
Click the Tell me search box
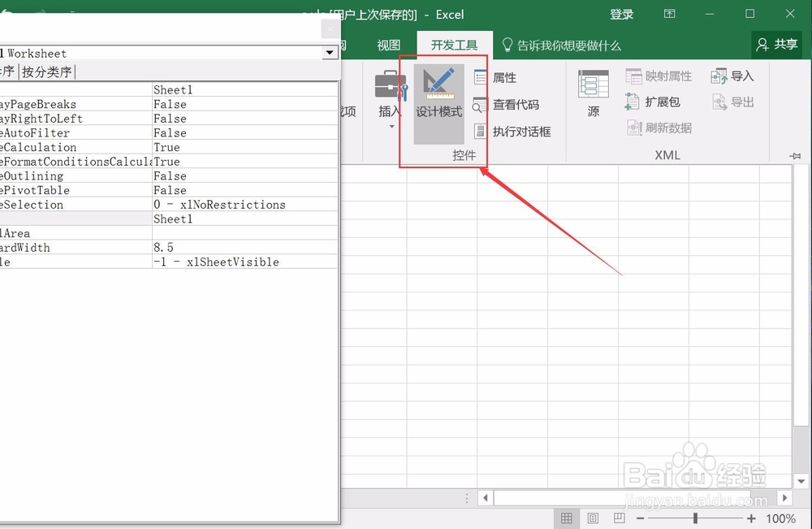[561, 46]
